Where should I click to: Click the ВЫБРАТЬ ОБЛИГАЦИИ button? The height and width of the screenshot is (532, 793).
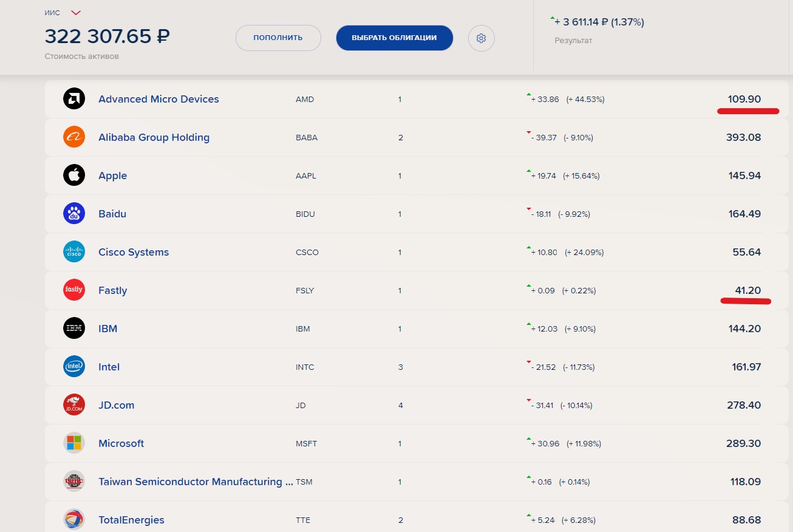(395, 38)
